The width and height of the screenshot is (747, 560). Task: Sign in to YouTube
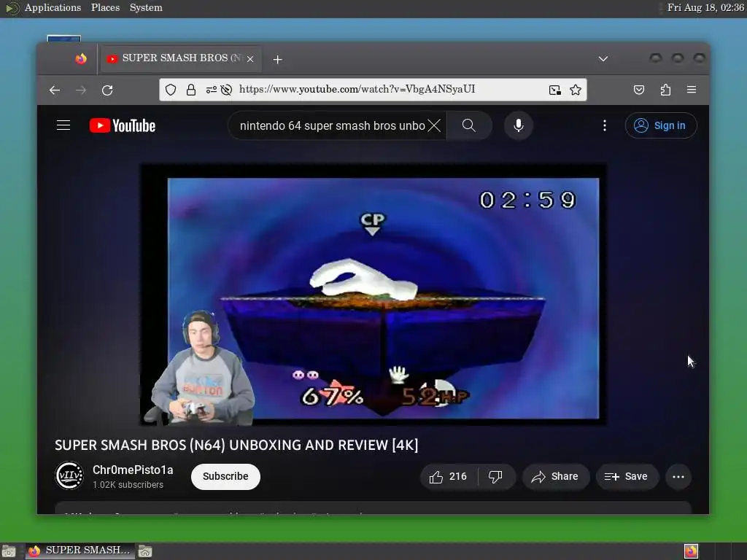pos(661,125)
